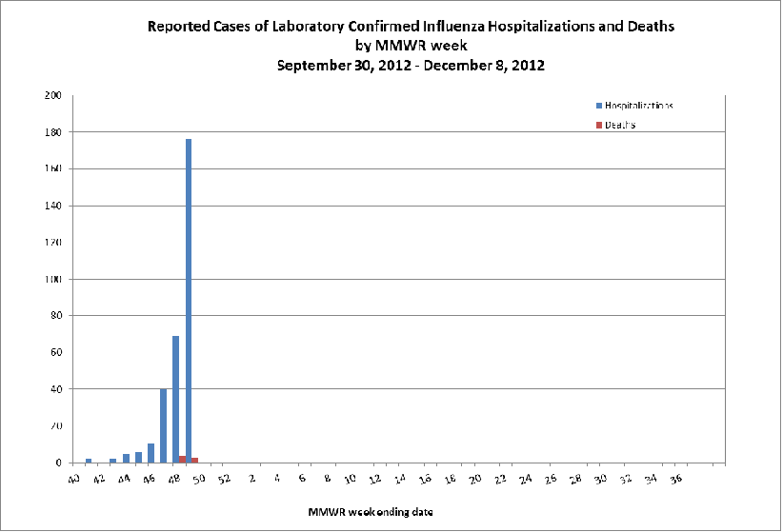Select the Hospitalizations legend label
This screenshot has width=783, height=532.
pyautogui.click(x=638, y=106)
